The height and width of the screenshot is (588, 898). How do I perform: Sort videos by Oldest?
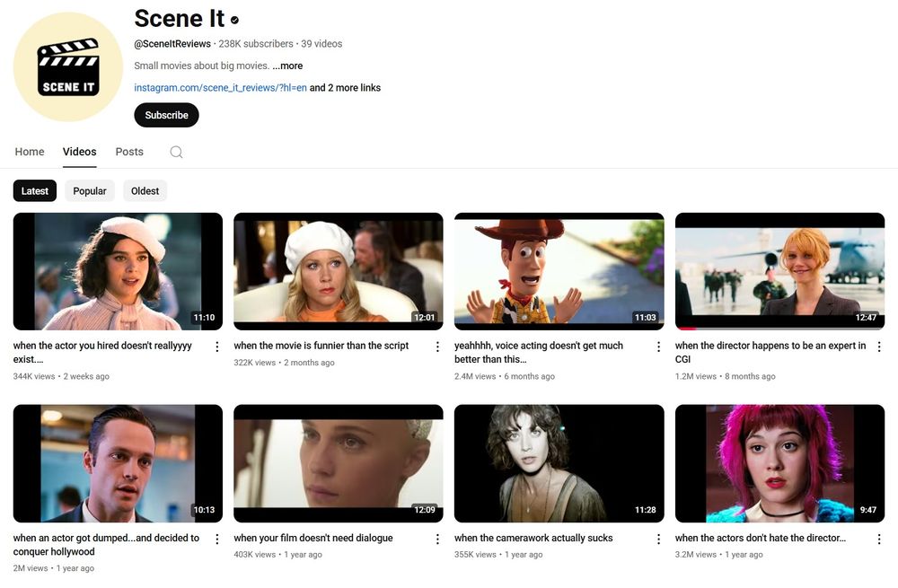pos(145,191)
